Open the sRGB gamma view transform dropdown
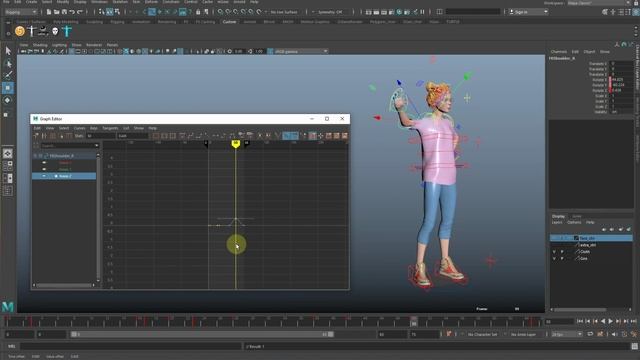640x360 pixels. pyautogui.click(x=301, y=51)
